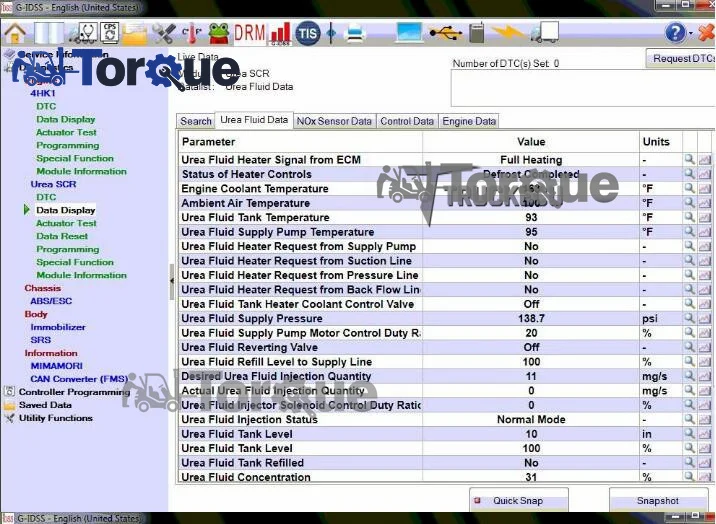Select Urea SCR in the tree
Viewport: 716px width, 524px height.
click(53, 184)
